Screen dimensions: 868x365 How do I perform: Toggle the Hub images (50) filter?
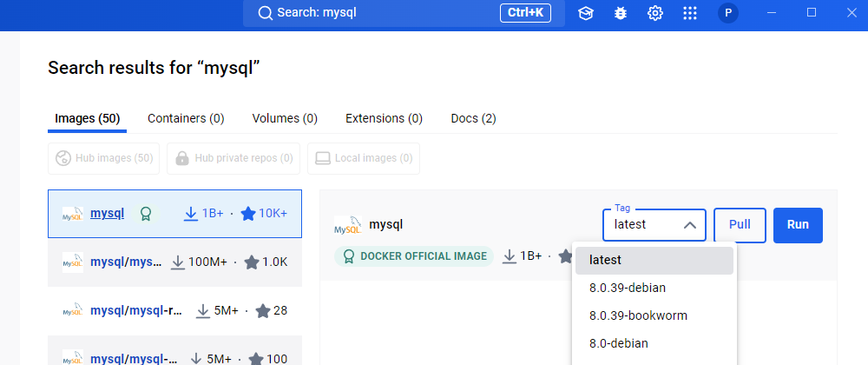(104, 158)
